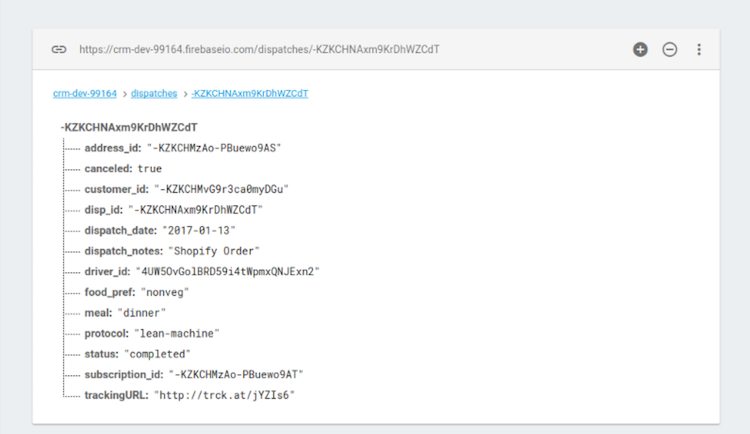Select the protocol key
The height and width of the screenshot is (434, 750).
tap(107, 334)
